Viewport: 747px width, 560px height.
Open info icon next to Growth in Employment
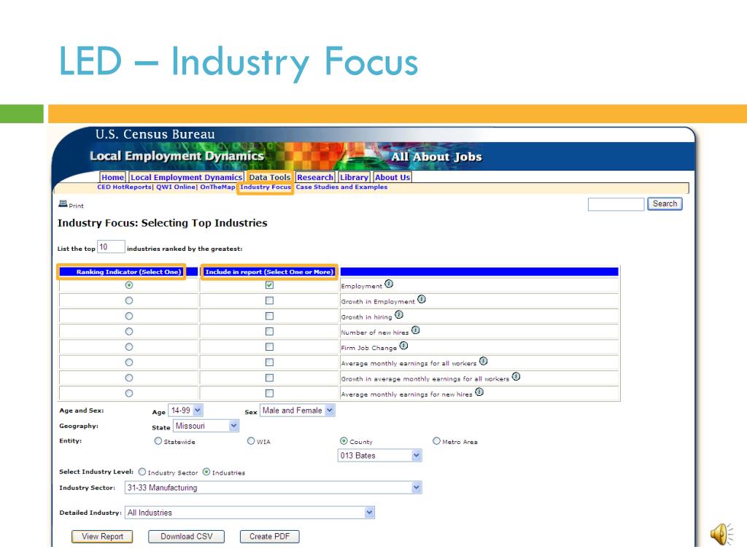[422, 300]
